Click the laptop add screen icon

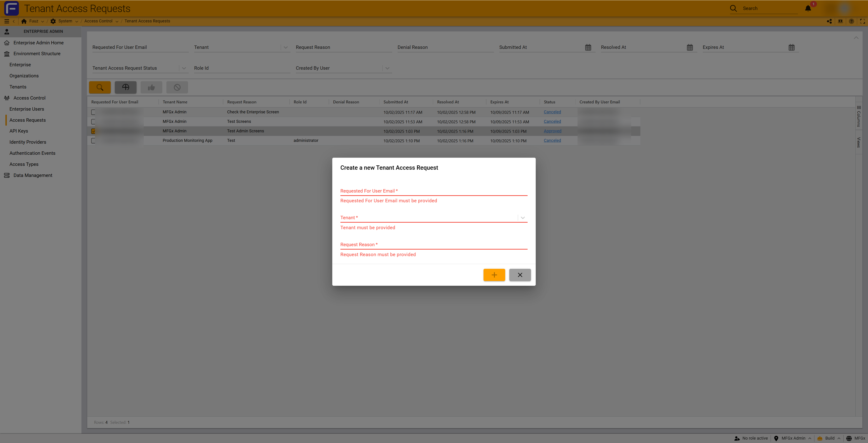pyautogui.click(x=840, y=21)
